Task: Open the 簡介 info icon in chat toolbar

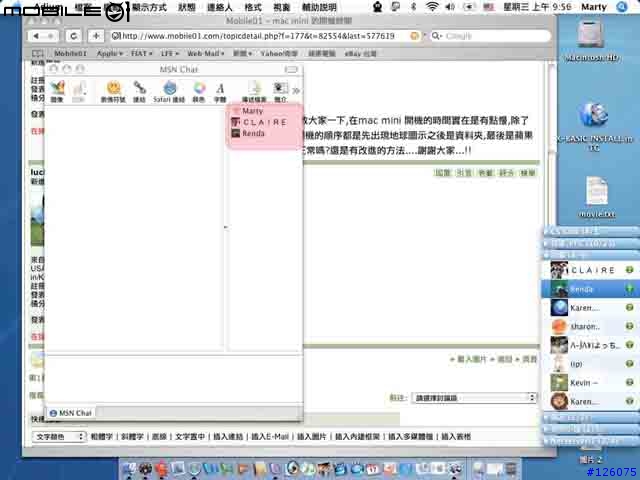Action: (280, 91)
